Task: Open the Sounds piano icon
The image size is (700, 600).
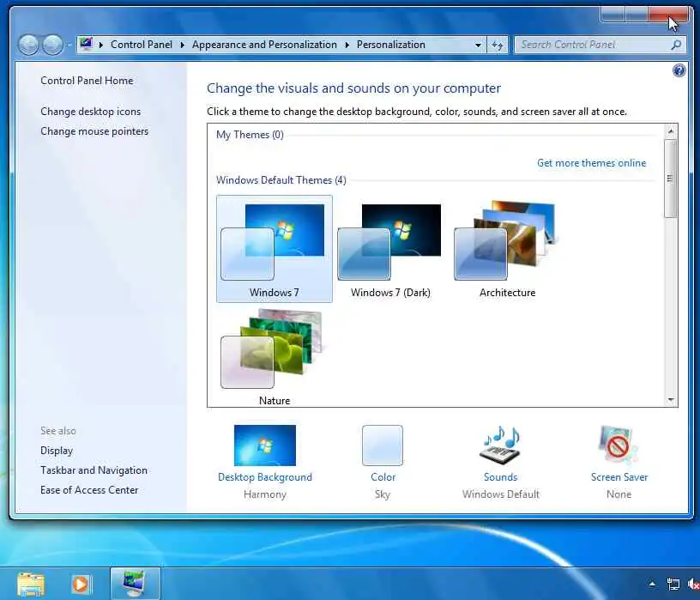Action: [x=501, y=445]
